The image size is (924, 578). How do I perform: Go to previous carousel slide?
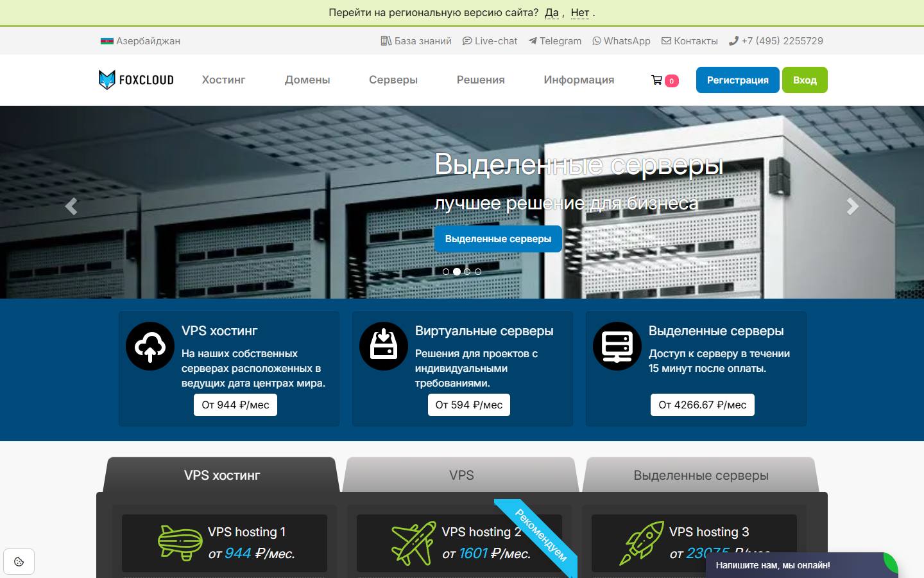click(x=71, y=206)
